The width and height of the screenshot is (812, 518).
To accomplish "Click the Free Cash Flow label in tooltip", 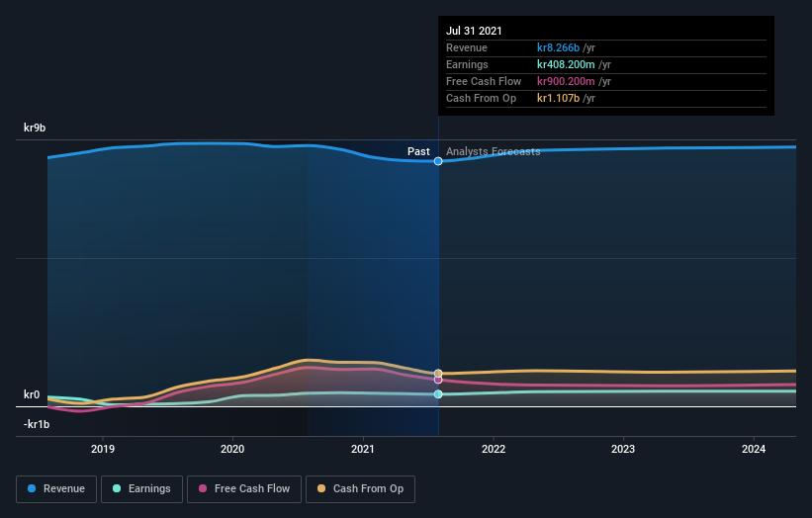I will [484, 81].
